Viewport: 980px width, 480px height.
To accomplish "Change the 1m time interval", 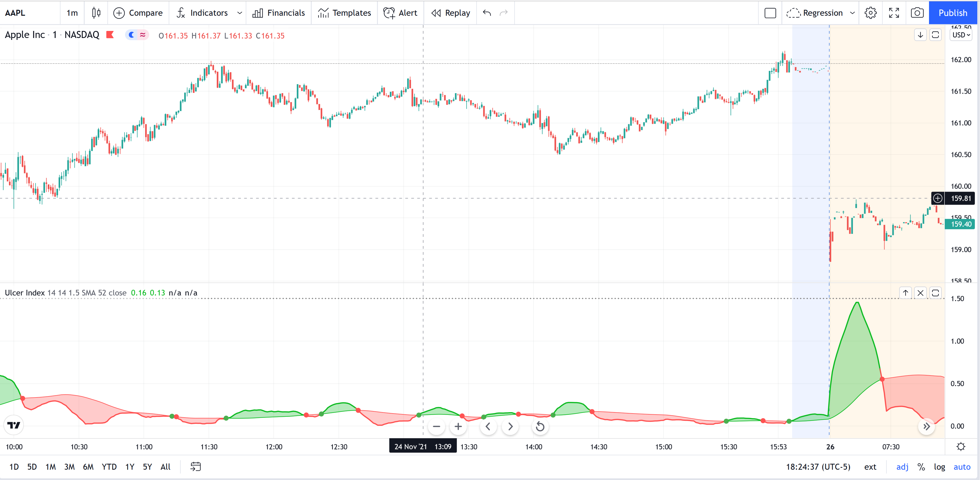I will (72, 13).
